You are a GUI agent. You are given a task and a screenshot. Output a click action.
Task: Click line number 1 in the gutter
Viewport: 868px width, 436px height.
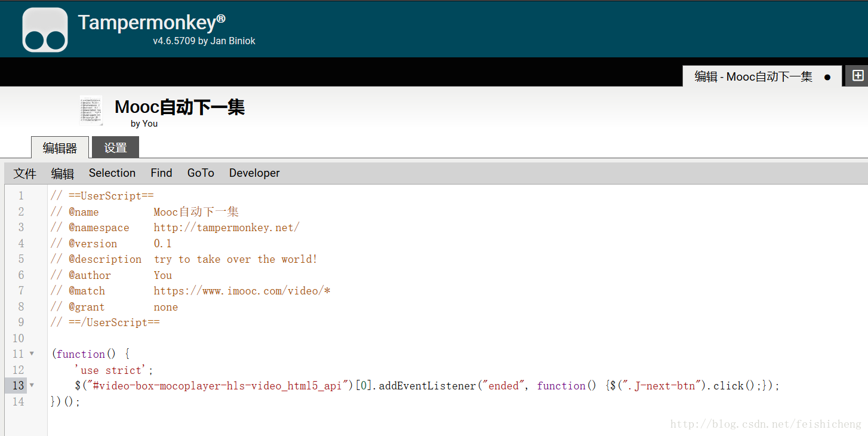tap(21, 195)
